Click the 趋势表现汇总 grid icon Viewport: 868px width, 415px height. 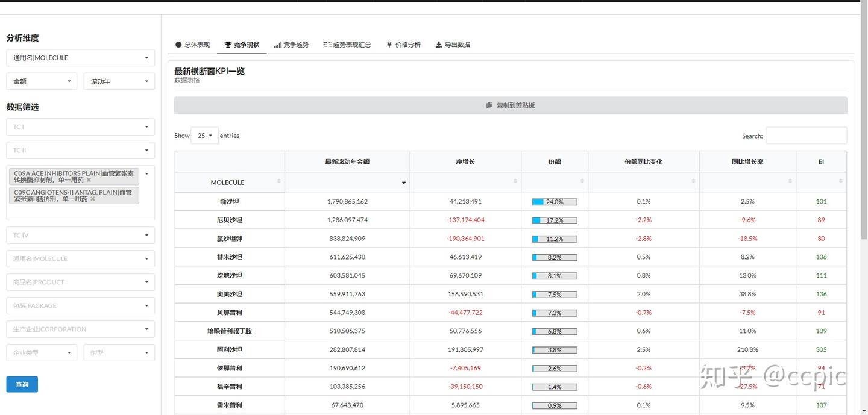tap(326, 44)
